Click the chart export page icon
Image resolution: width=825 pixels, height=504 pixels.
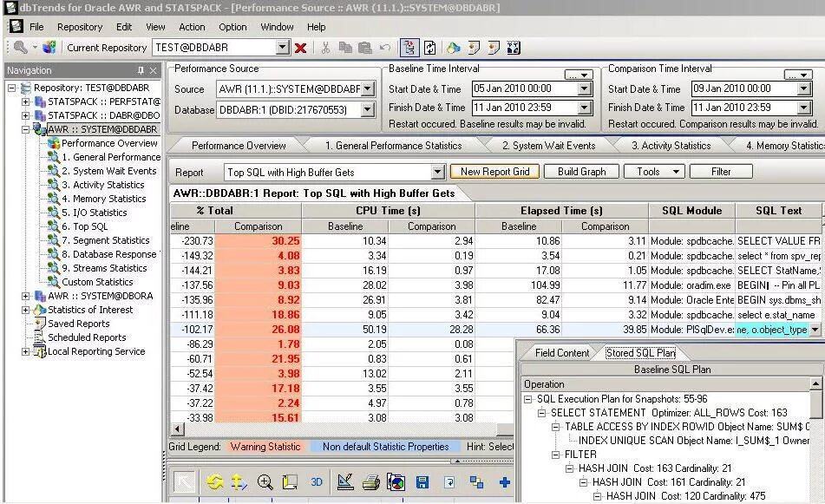point(449,482)
